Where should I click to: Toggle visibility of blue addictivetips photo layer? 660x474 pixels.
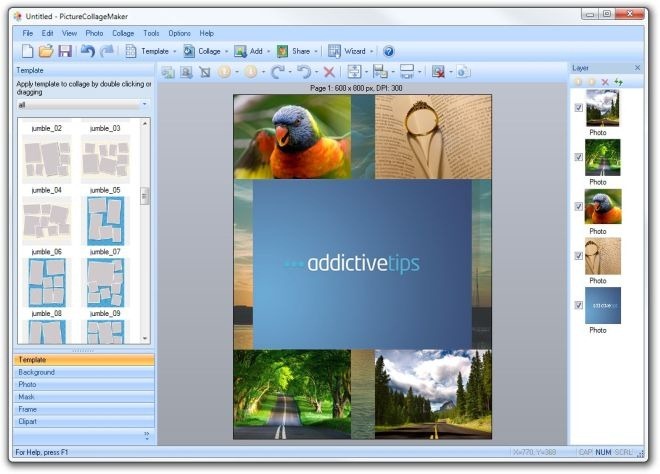[x=579, y=305]
